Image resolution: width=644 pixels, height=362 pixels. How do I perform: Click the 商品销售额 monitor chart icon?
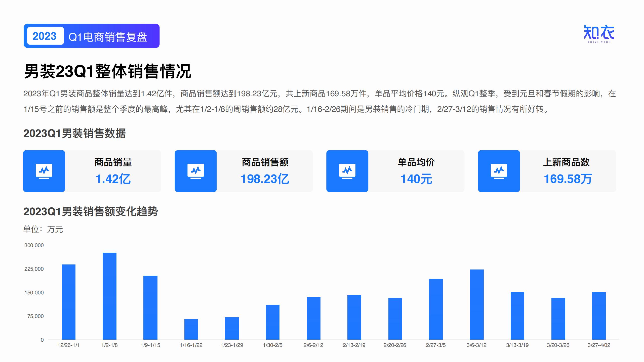pos(196,171)
